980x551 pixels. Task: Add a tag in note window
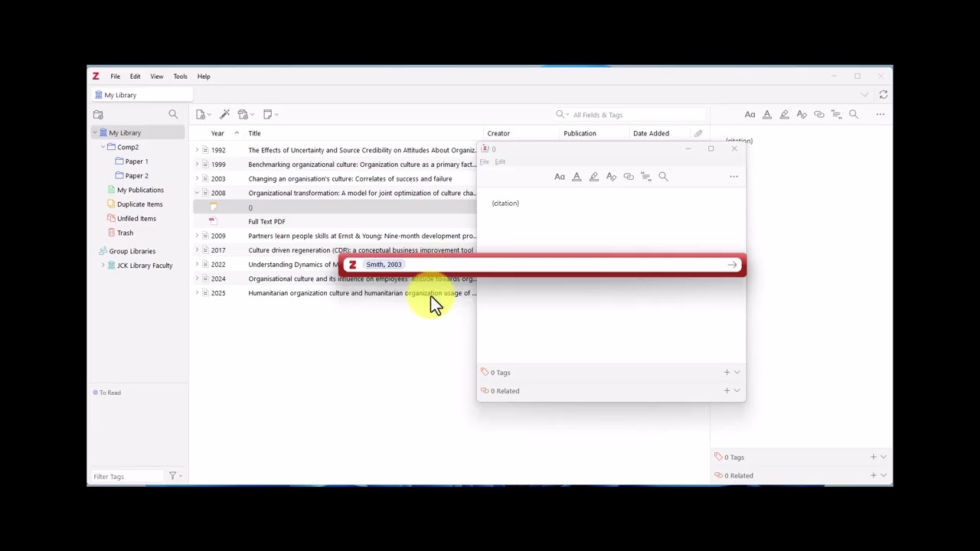click(727, 373)
